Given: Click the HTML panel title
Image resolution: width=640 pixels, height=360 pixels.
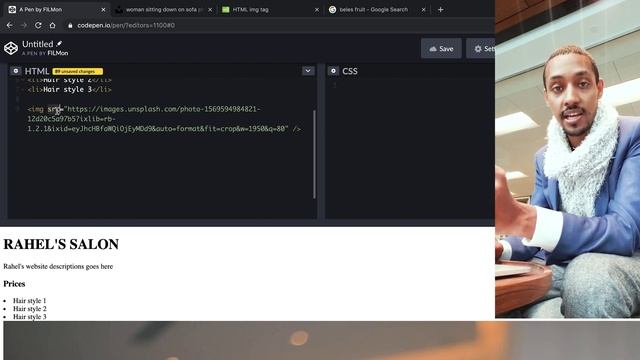Looking at the screenshot, I should [37, 71].
